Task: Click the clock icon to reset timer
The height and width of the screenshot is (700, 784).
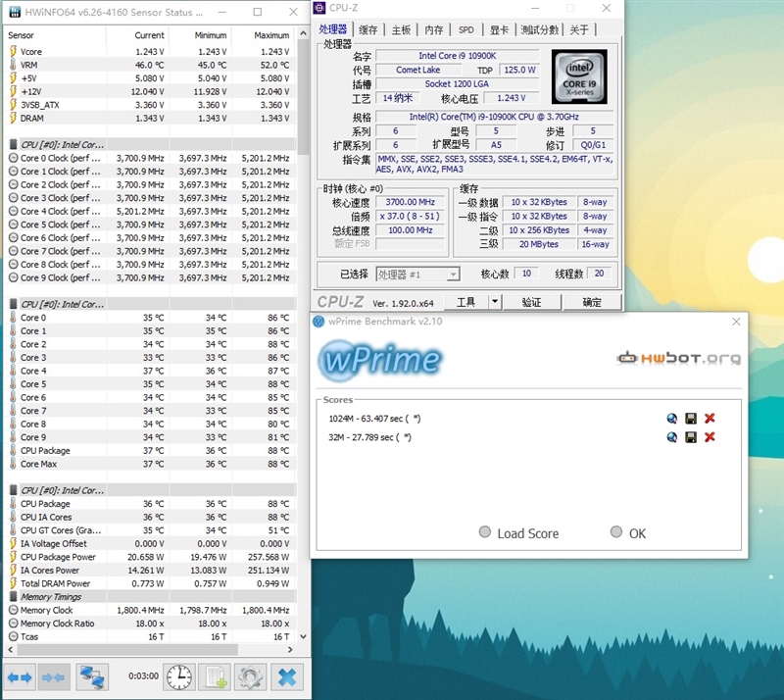Action: pyautogui.click(x=179, y=676)
